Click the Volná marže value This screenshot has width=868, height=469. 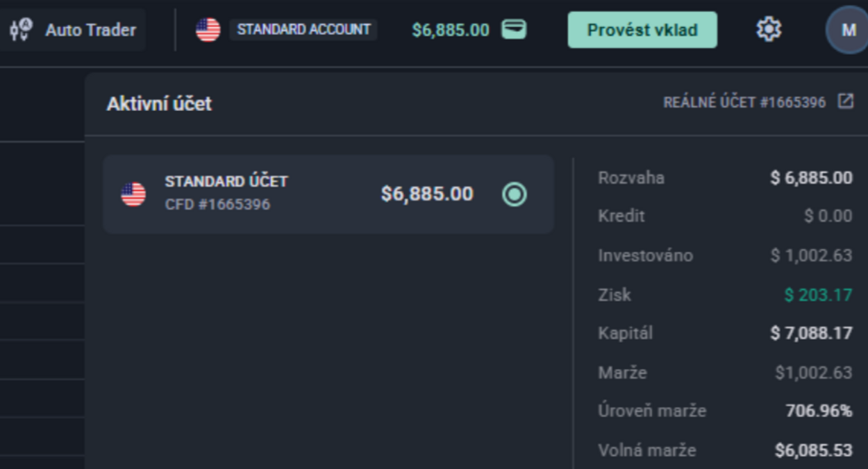coord(814,450)
